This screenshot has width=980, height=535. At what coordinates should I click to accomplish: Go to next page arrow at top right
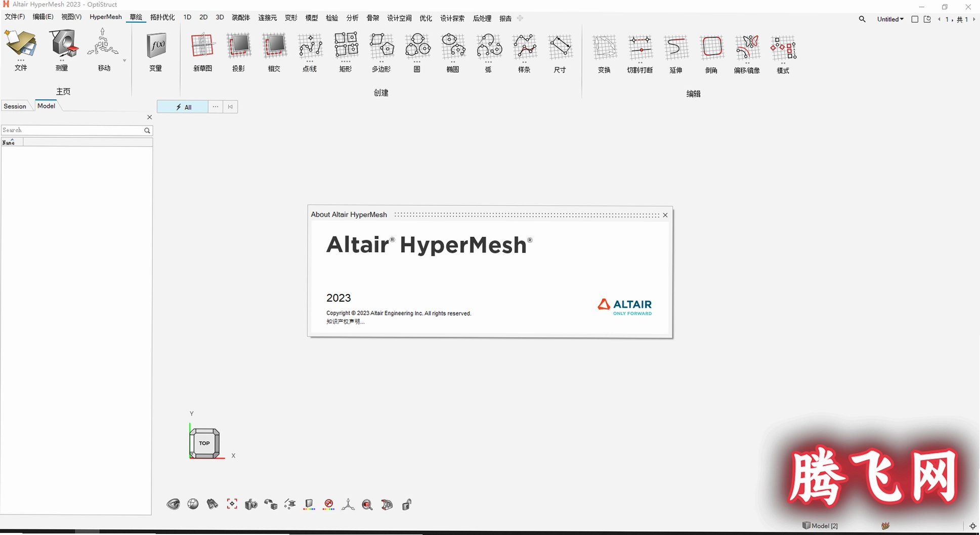(974, 19)
